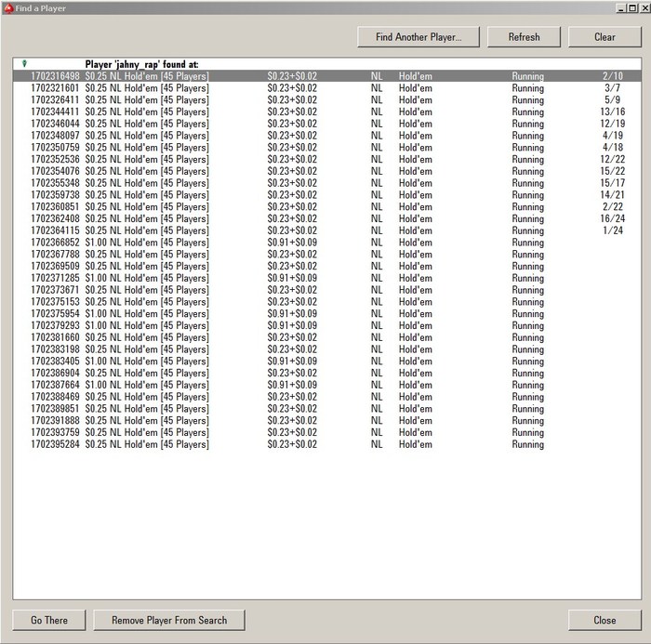Screen dimensions: 651x644
Task: Clear the search results list
Action: tap(604, 37)
